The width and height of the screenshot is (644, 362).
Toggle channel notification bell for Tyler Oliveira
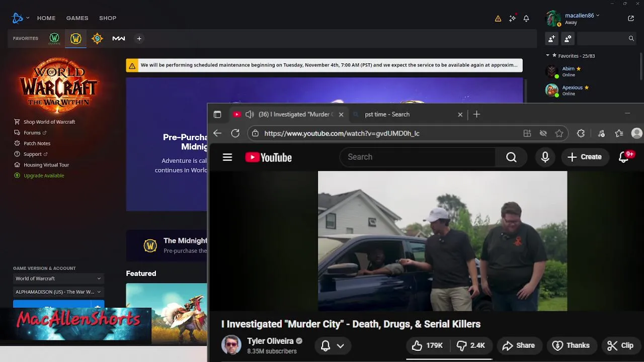coord(326,345)
